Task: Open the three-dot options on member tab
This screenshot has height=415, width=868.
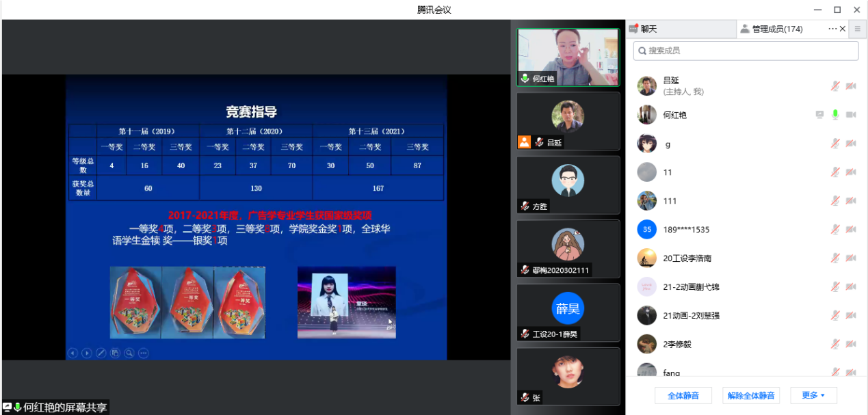Action: point(832,29)
